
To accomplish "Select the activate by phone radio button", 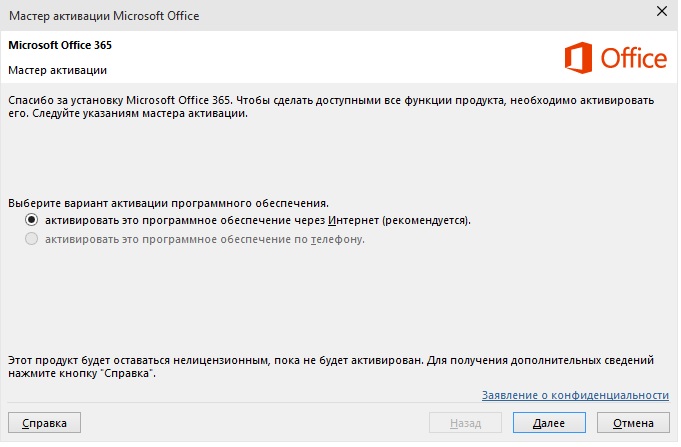I will coord(31,239).
